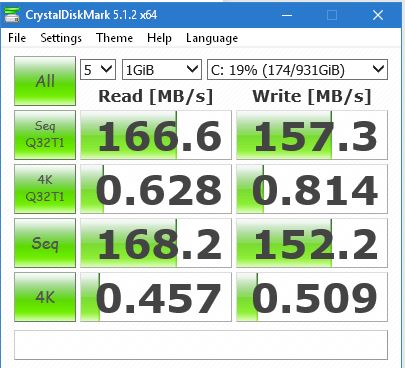Image resolution: width=405 pixels, height=368 pixels.
Task: Click the CrystalDiskMark app icon in title bar
Action: tap(12, 15)
